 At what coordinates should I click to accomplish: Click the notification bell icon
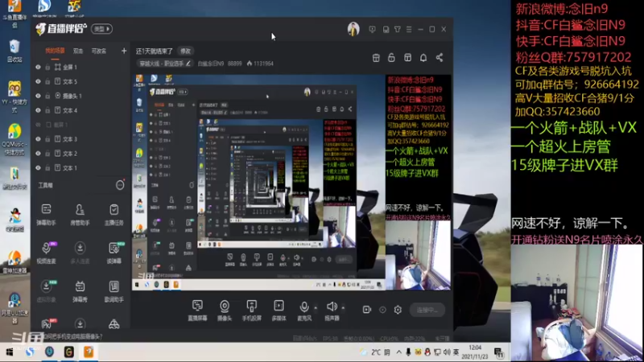(x=423, y=57)
